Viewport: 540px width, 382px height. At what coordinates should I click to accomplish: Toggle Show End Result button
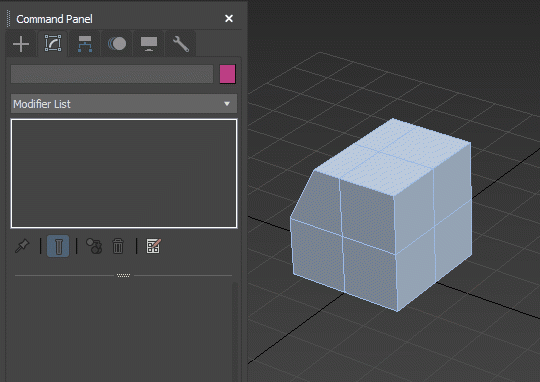[58, 246]
